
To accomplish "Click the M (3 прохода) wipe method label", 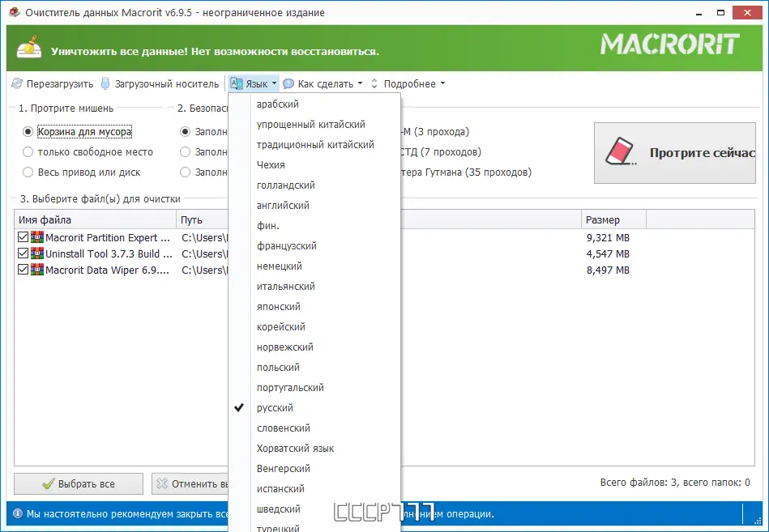I will click(435, 132).
